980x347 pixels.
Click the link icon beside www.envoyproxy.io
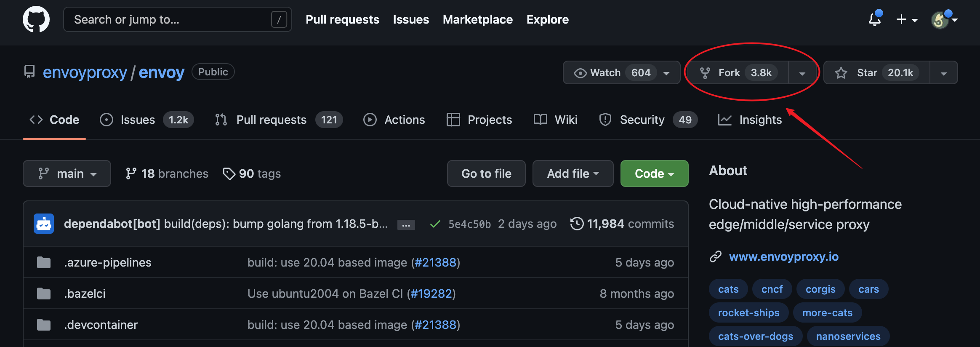[x=716, y=256]
